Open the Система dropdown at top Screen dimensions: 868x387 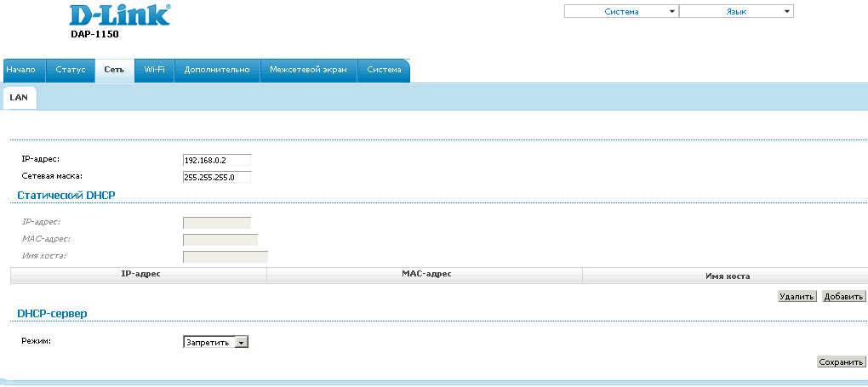[621, 12]
